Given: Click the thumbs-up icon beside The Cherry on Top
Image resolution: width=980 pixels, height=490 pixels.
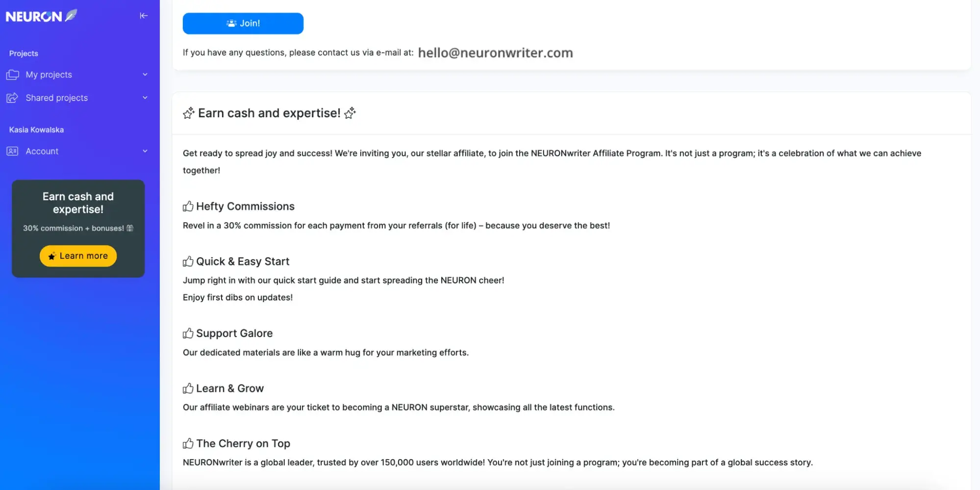Looking at the screenshot, I should [188, 444].
